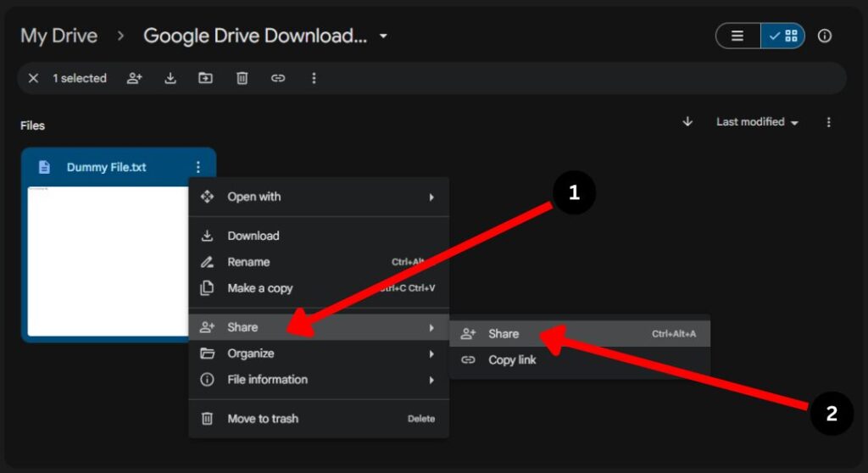The width and height of the screenshot is (868, 473).
Task: Click the person-plus icon in Share submenu
Action: (468, 333)
